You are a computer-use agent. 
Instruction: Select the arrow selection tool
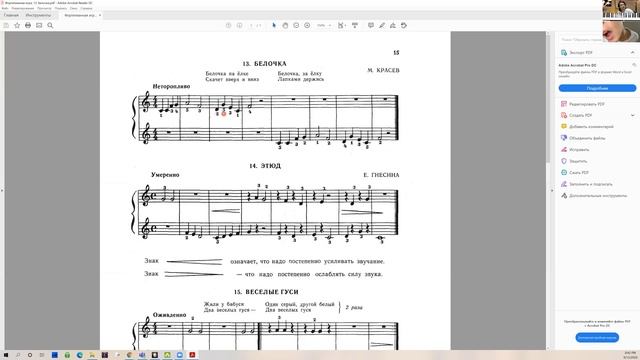tap(274, 25)
